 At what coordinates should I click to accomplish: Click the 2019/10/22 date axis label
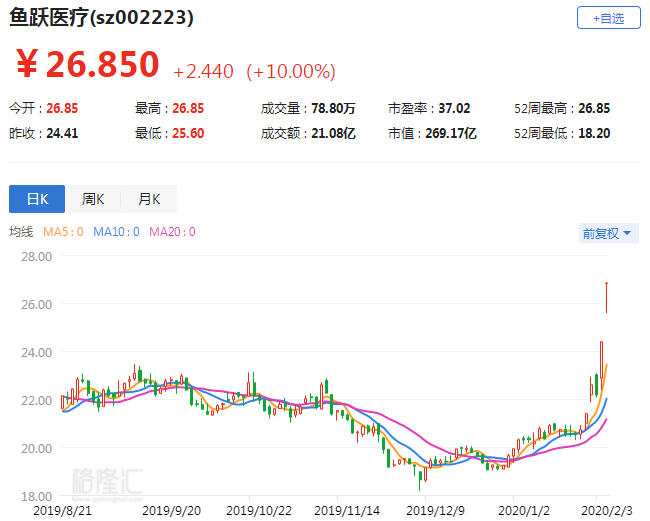pos(259,511)
